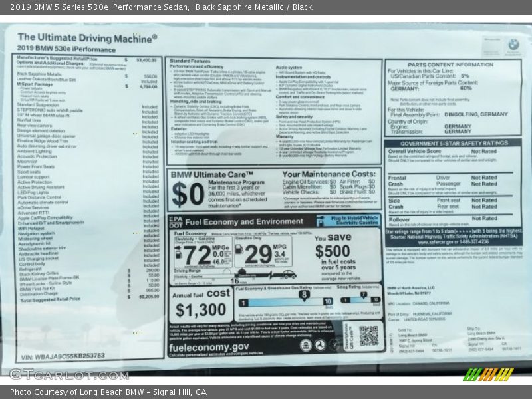
Task: Click the 'Standard Features' heading
Action: 190,61
